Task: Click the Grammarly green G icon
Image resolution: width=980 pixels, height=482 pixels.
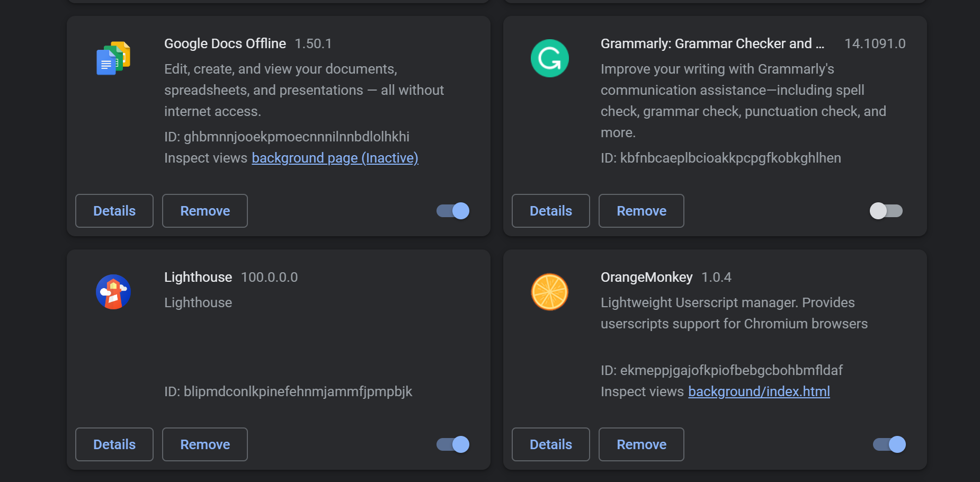Action: [x=549, y=58]
